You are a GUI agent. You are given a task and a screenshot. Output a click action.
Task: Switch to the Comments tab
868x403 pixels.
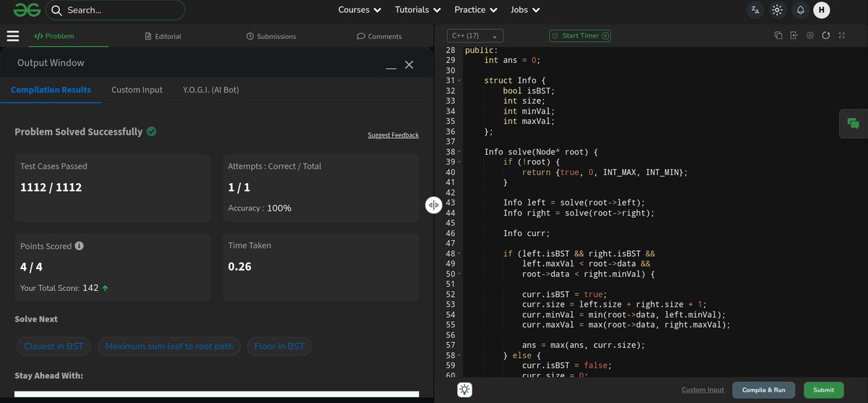379,36
